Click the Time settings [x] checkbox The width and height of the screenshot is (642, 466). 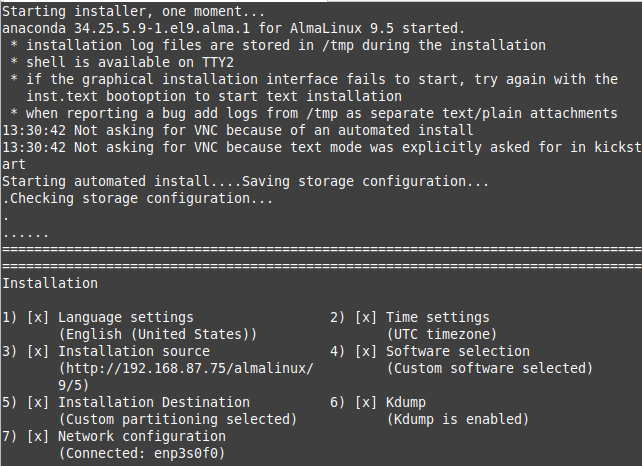pos(366,317)
